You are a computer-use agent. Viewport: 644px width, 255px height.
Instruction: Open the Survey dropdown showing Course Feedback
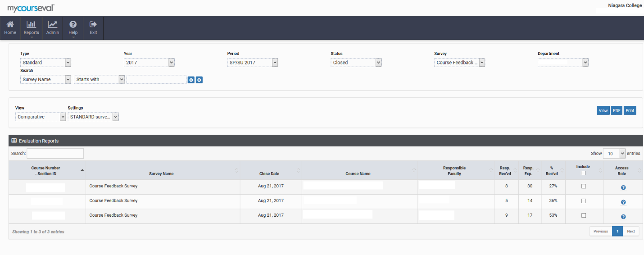click(460, 63)
